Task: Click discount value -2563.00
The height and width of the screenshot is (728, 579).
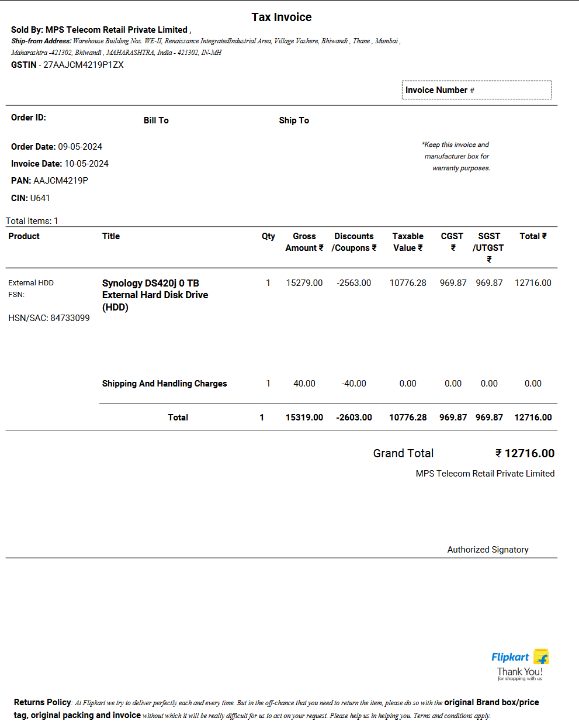Action: point(354,283)
